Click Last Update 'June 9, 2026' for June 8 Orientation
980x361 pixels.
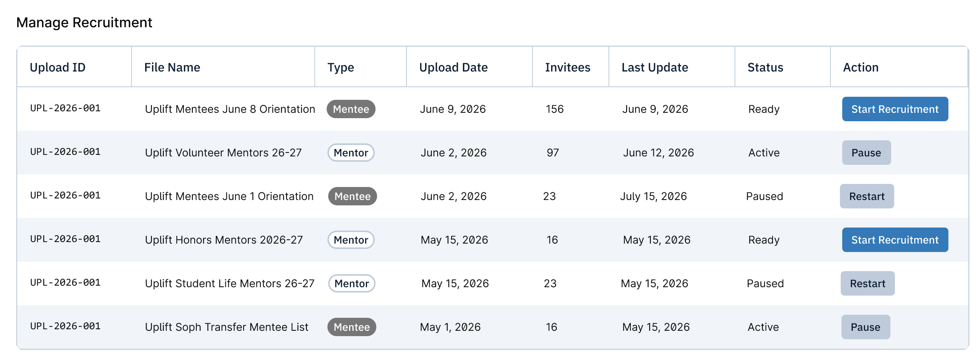click(x=655, y=109)
